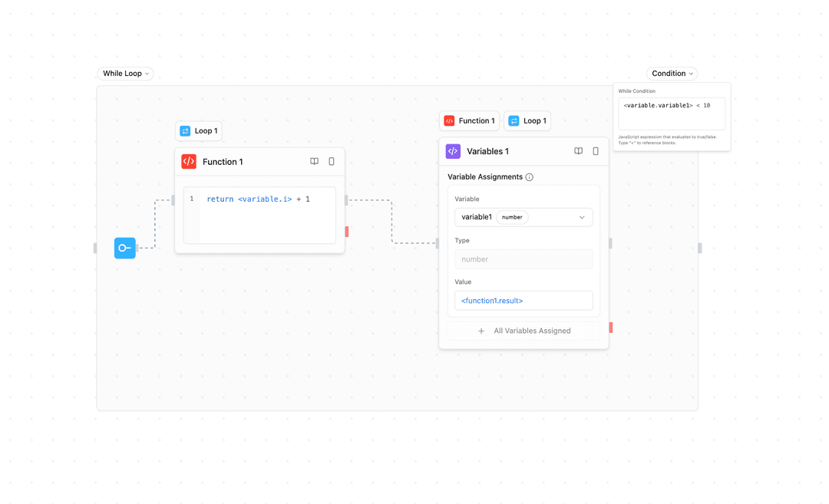Click the All Variables Assigned button
This screenshot has width=829, height=504.
point(524,331)
